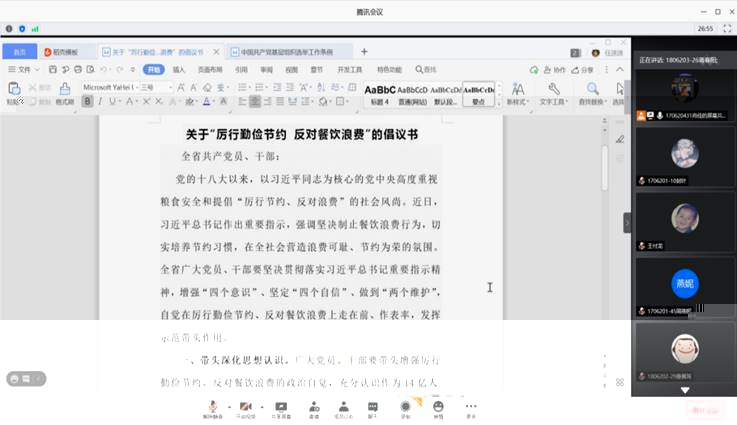Click the red leave meeting button

tap(705, 410)
